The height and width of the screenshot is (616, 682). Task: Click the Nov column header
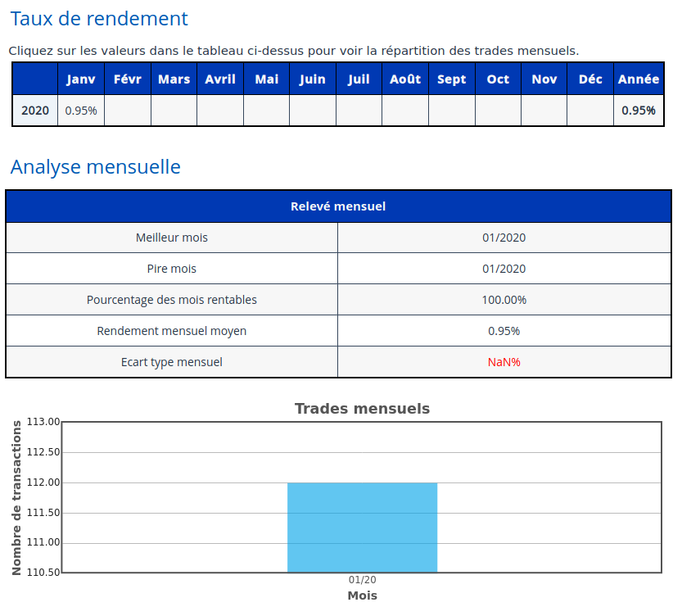[544, 79]
